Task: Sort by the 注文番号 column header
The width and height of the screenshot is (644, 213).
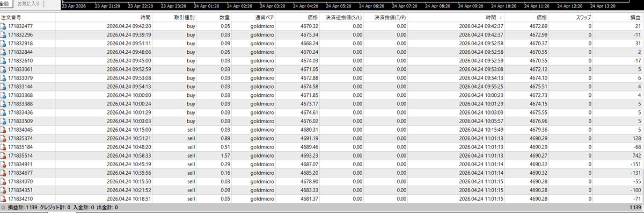Action: 11,18
